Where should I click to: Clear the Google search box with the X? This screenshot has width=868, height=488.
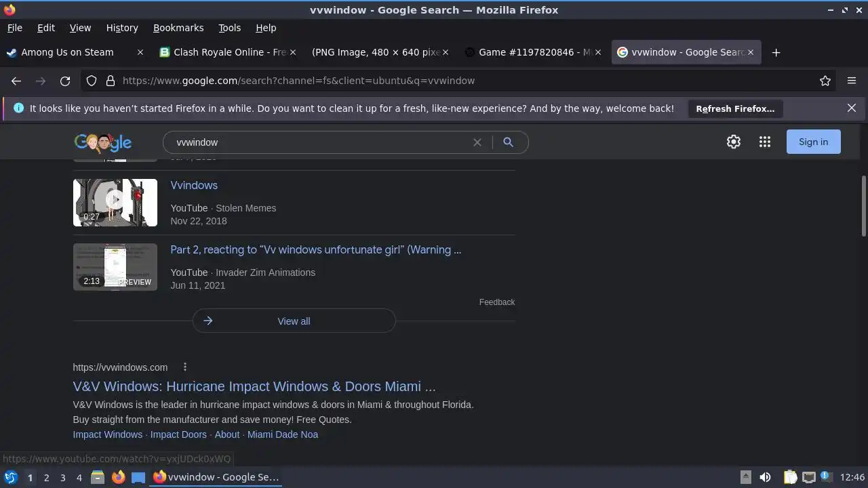click(x=477, y=142)
